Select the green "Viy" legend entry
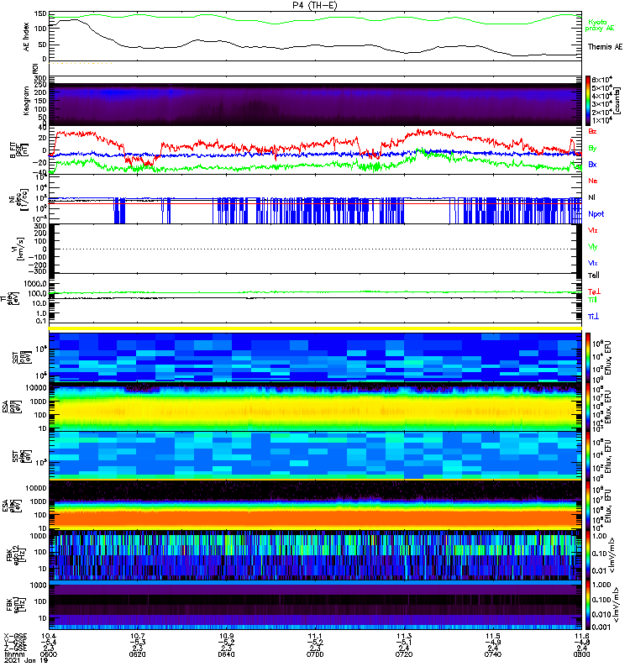Viewport: 630px width, 672px height. [593, 247]
